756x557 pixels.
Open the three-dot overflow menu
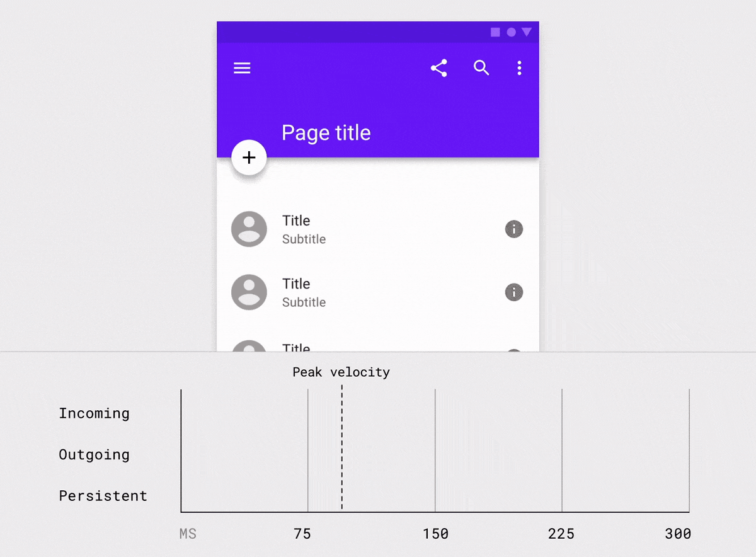[x=519, y=68]
